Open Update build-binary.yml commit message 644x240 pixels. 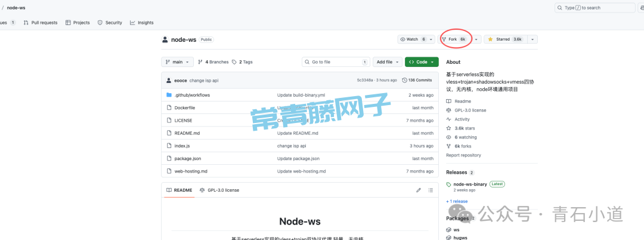[x=301, y=95]
